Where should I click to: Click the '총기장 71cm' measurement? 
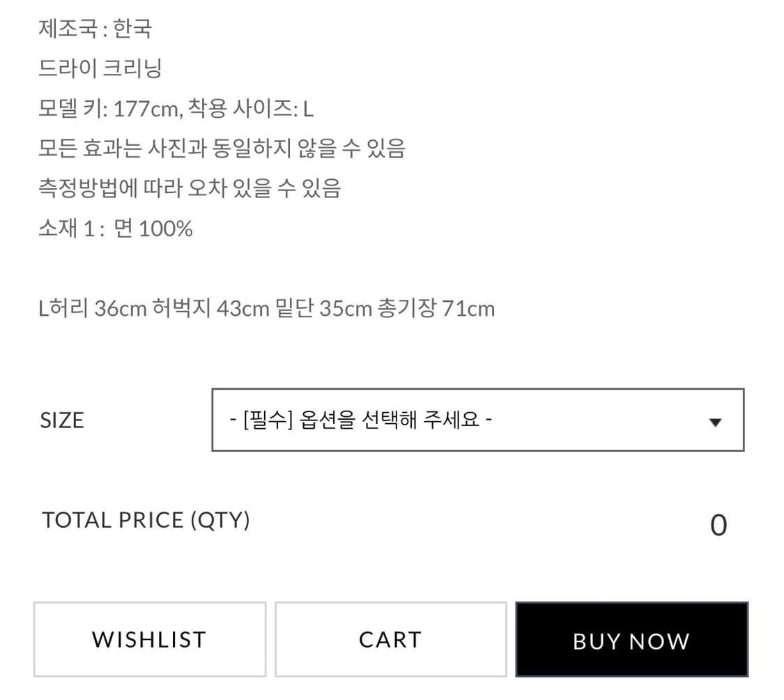(436, 309)
